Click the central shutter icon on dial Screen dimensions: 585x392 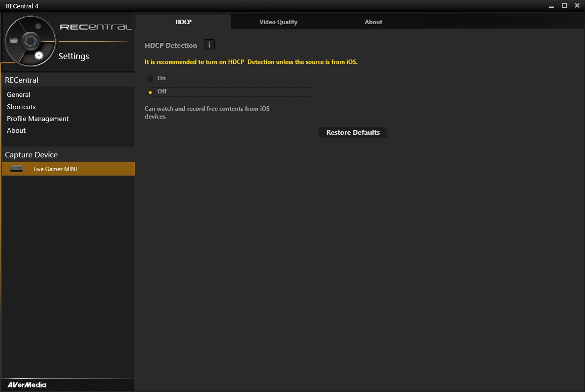(x=29, y=40)
